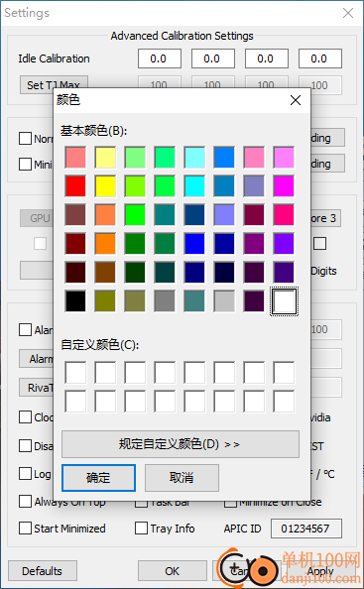
Task: Pick the medium gray color swatch
Action: [165, 300]
